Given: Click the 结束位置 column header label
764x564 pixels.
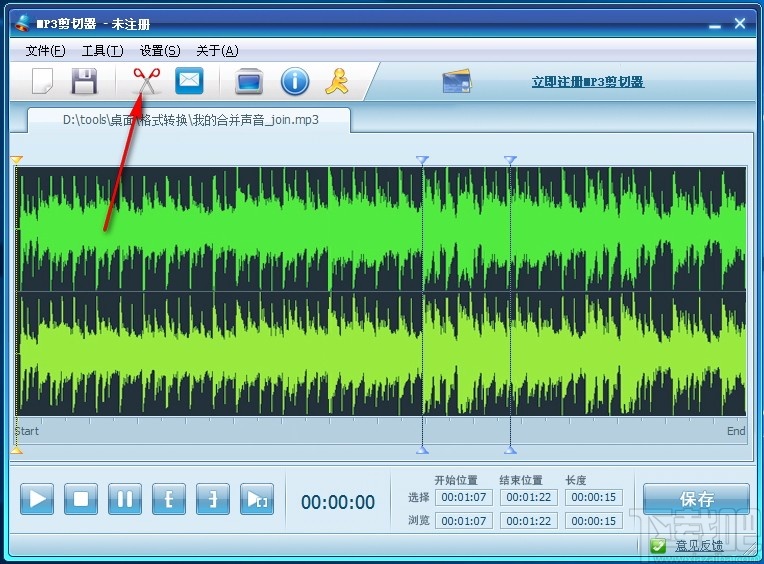Looking at the screenshot, I should 521,480.
